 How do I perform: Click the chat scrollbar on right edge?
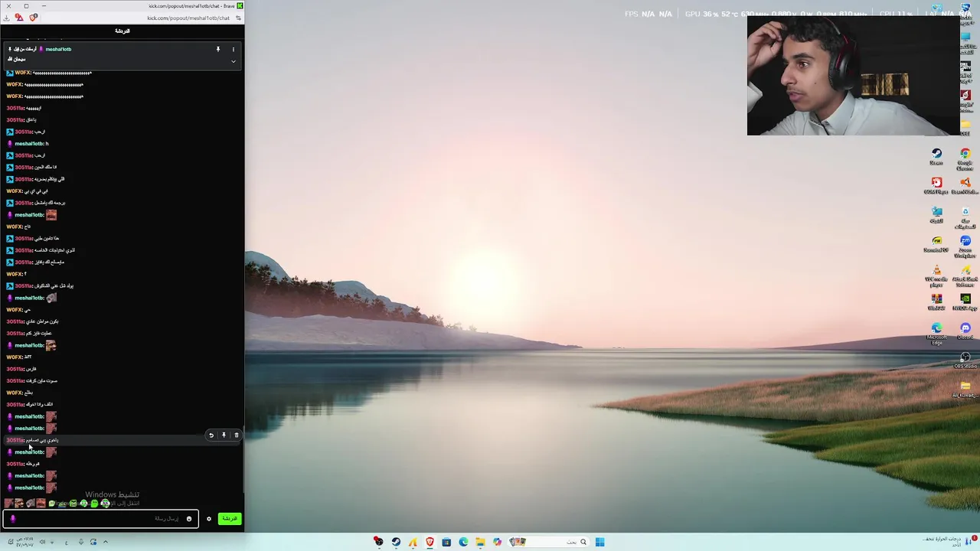point(243,459)
